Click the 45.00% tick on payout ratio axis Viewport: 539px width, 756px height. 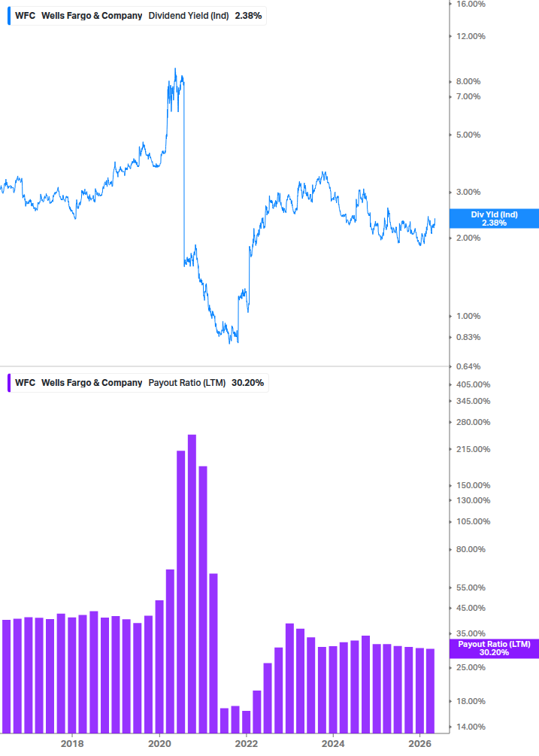click(471, 608)
